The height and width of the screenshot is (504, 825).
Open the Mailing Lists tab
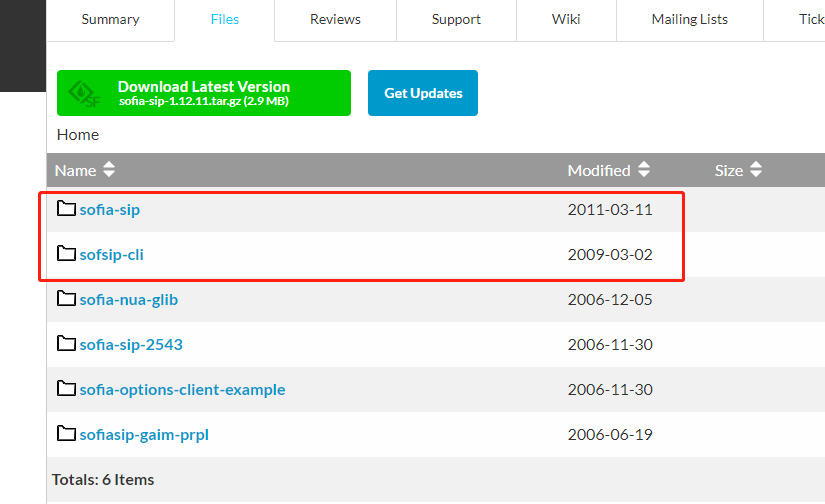pyautogui.click(x=690, y=19)
